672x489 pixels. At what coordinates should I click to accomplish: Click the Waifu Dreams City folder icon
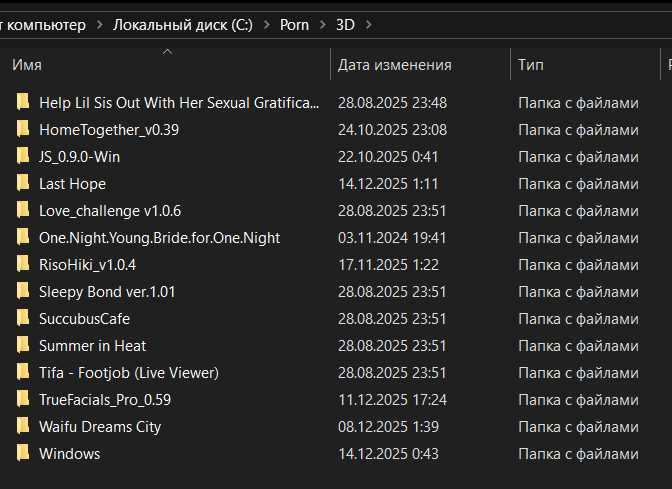click(23, 426)
